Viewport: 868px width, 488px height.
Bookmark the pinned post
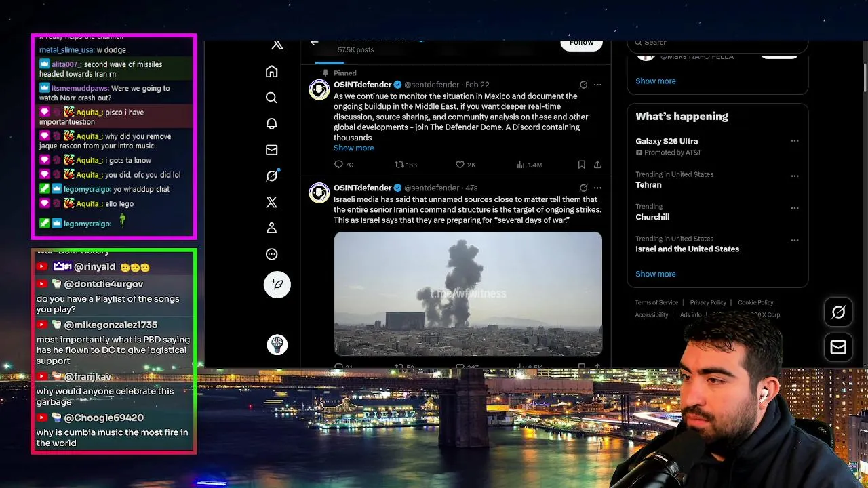tap(581, 165)
